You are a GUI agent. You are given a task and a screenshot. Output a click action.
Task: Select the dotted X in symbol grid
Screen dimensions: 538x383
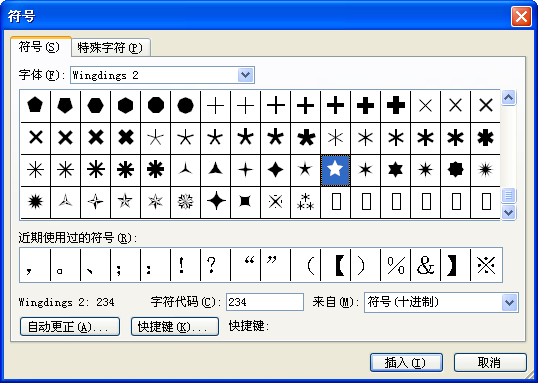click(x=276, y=201)
